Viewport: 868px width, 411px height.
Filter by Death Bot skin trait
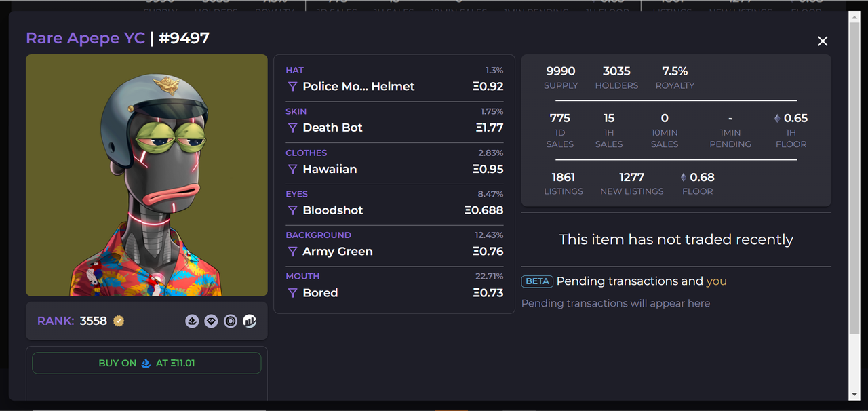click(293, 128)
